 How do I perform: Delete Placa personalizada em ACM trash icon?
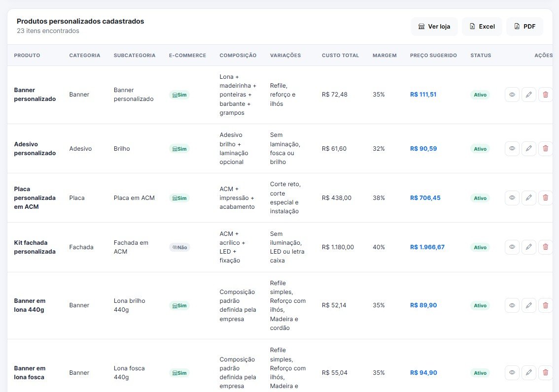click(546, 197)
